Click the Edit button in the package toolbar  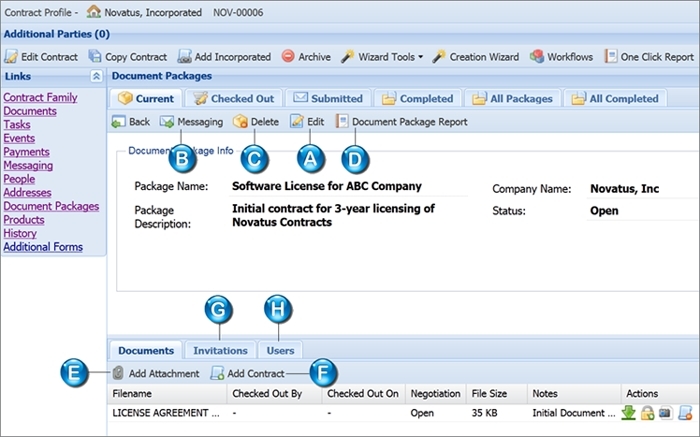point(307,122)
